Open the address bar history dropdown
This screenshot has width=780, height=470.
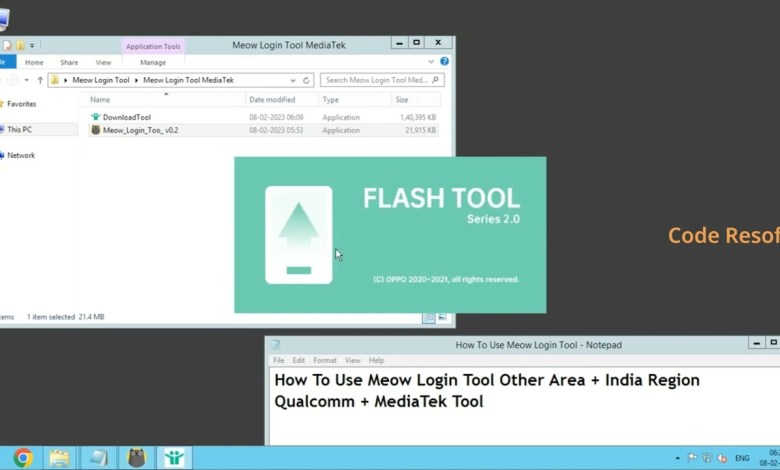293,80
